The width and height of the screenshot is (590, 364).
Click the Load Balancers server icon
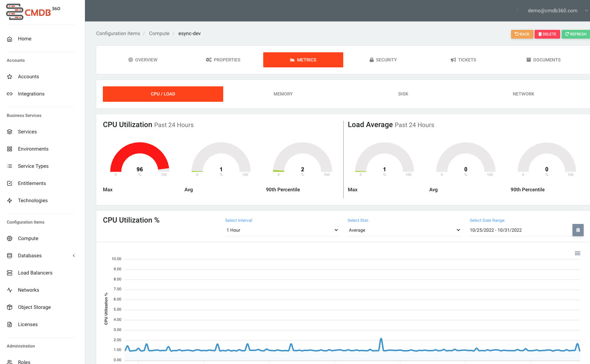(10, 273)
